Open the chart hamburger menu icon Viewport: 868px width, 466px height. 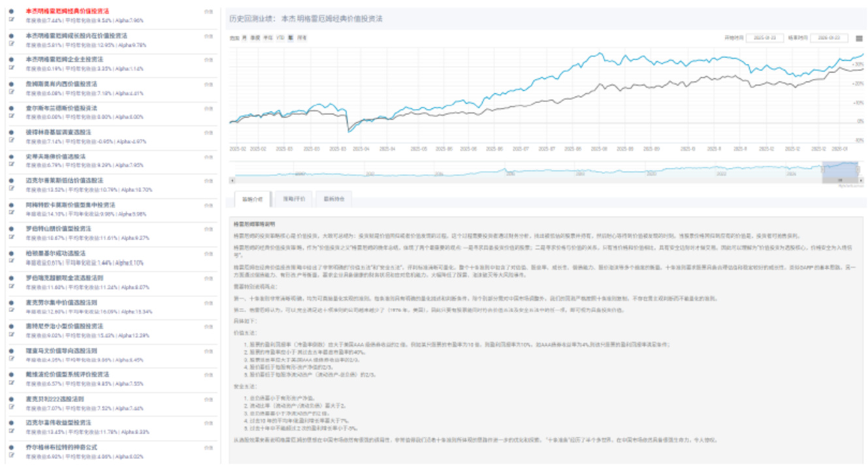coord(860,39)
